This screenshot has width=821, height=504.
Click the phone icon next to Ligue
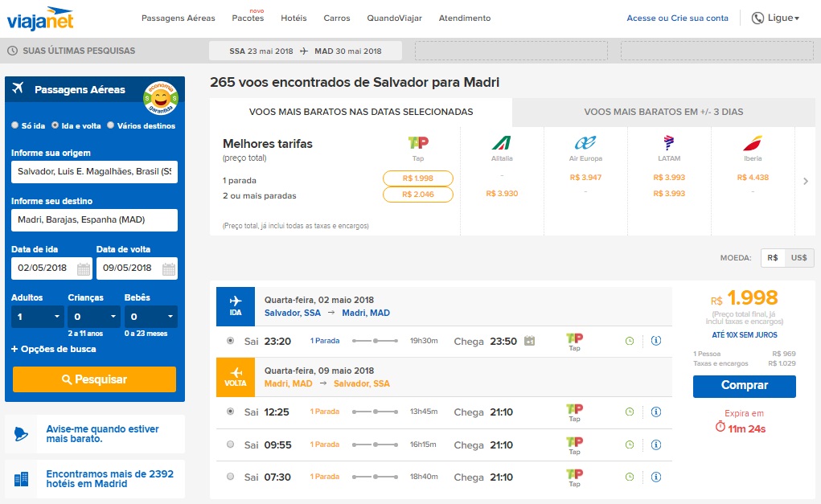(757, 18)
